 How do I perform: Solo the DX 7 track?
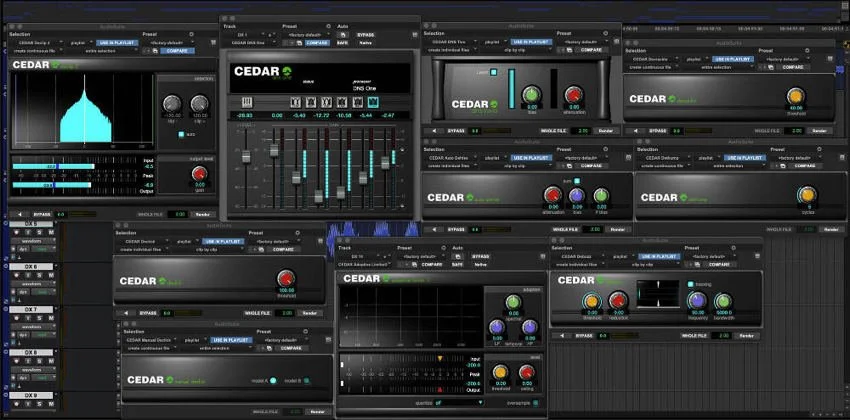tap(40, 318)
